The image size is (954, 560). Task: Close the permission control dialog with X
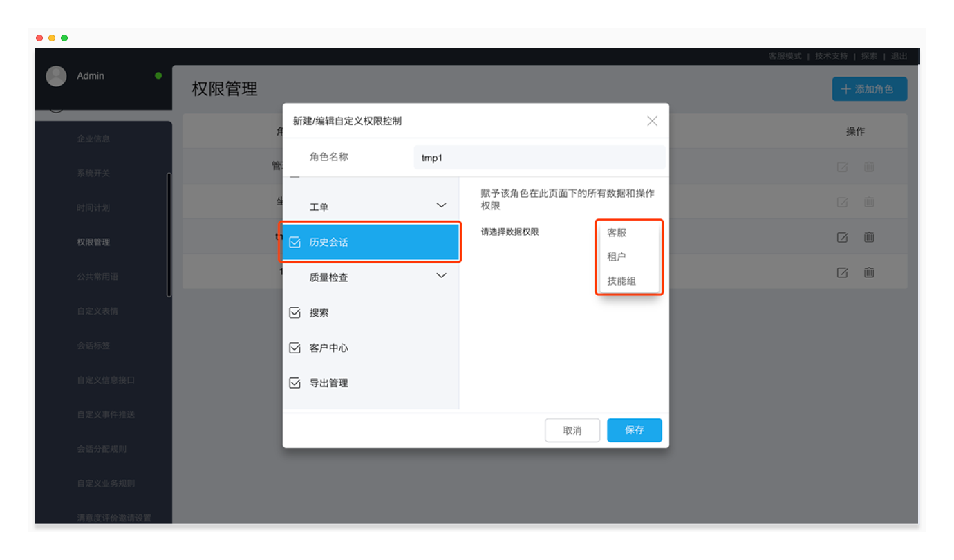pos(652,121)
